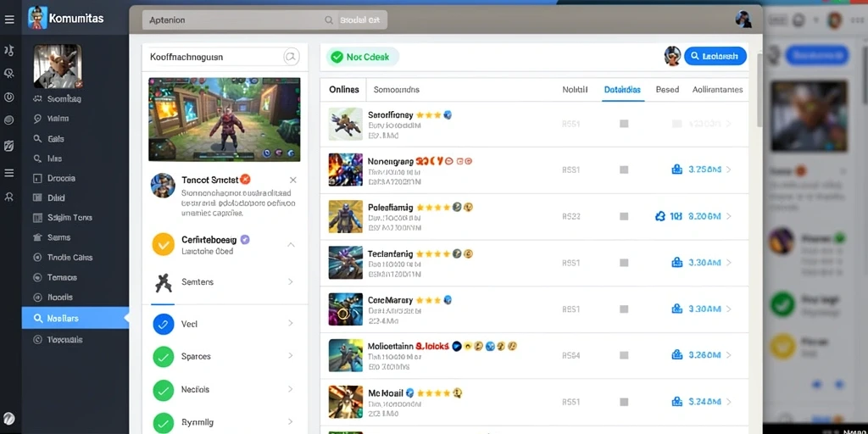Viewport: 868px width, 434px height.
Task: Click the download icon in the Teclanfanig row
Action: click(676, 263)
